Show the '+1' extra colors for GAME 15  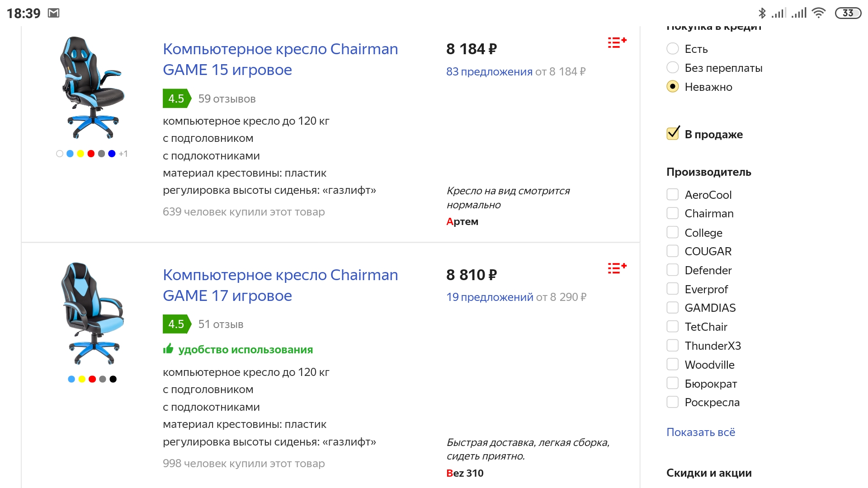(x=123, y=154)
